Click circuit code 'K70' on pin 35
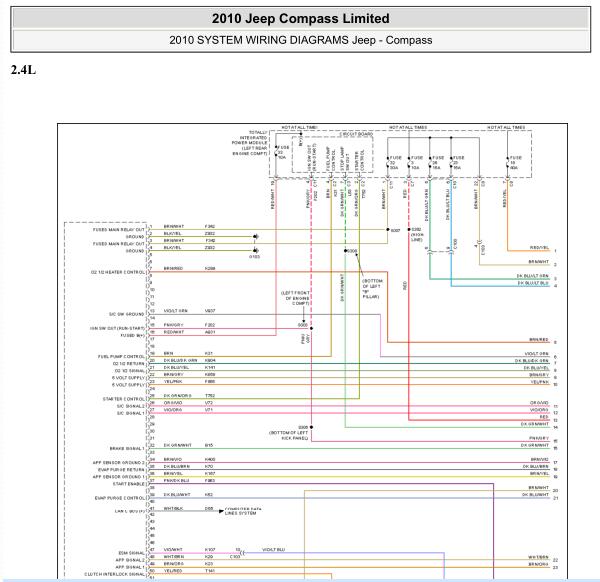Image resolution: width=600 pixels, height=582 pixels. coord(209,466)
